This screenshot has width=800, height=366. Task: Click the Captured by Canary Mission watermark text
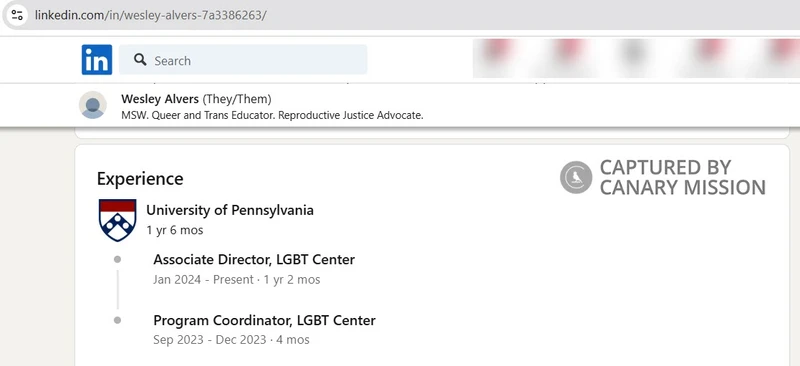[683, 177]
